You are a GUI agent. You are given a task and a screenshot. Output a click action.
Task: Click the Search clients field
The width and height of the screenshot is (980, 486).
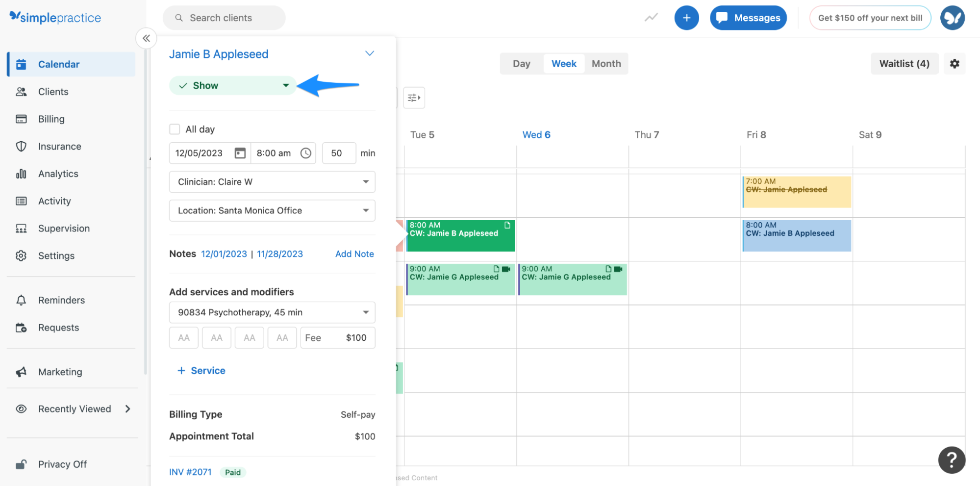tap(224, 17)
